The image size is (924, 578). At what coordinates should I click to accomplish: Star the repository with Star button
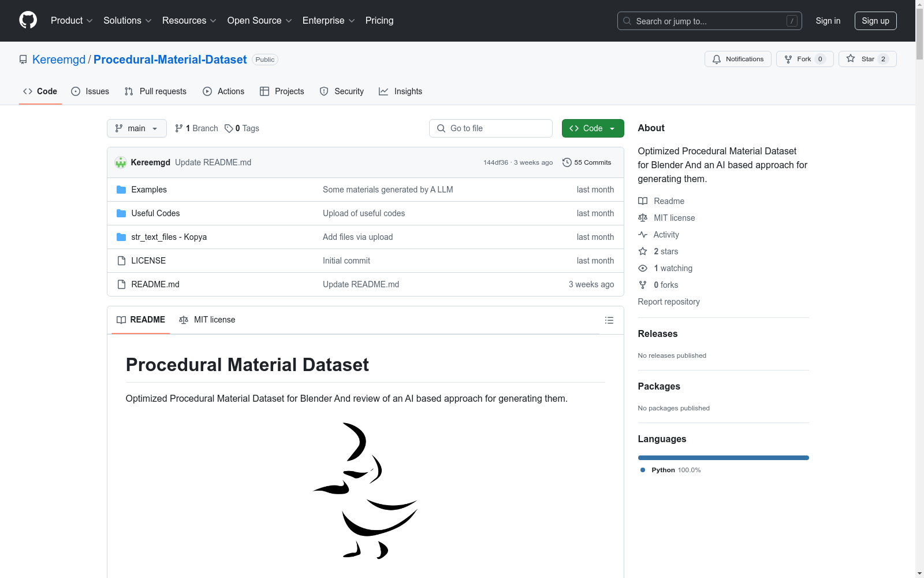[x=867, y=59]
